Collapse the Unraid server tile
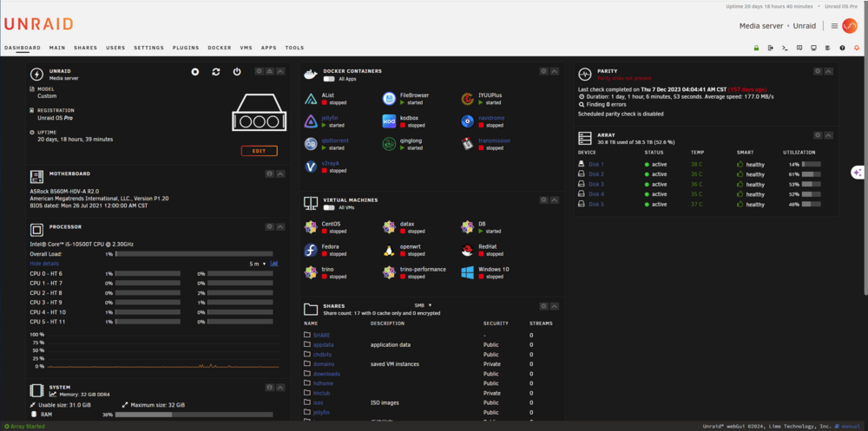 [x=280, y=71]
